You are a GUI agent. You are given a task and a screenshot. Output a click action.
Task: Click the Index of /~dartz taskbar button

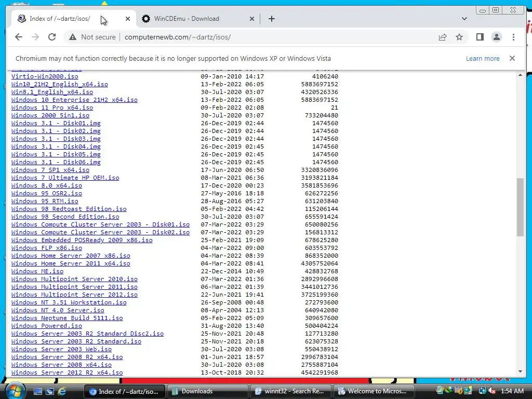pyautogui.click(x=124, y=391)
